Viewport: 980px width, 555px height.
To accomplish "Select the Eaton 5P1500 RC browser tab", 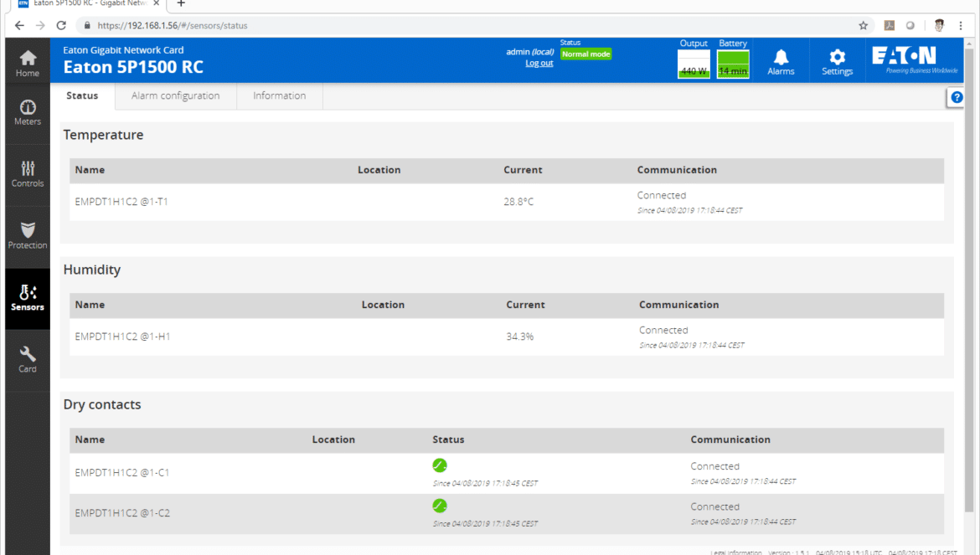I will coord(87,3).
